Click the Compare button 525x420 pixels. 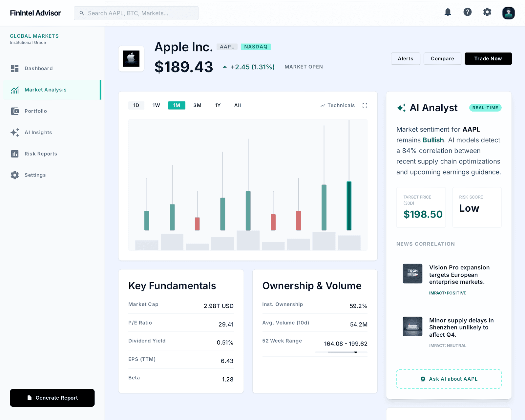(442, 58)
